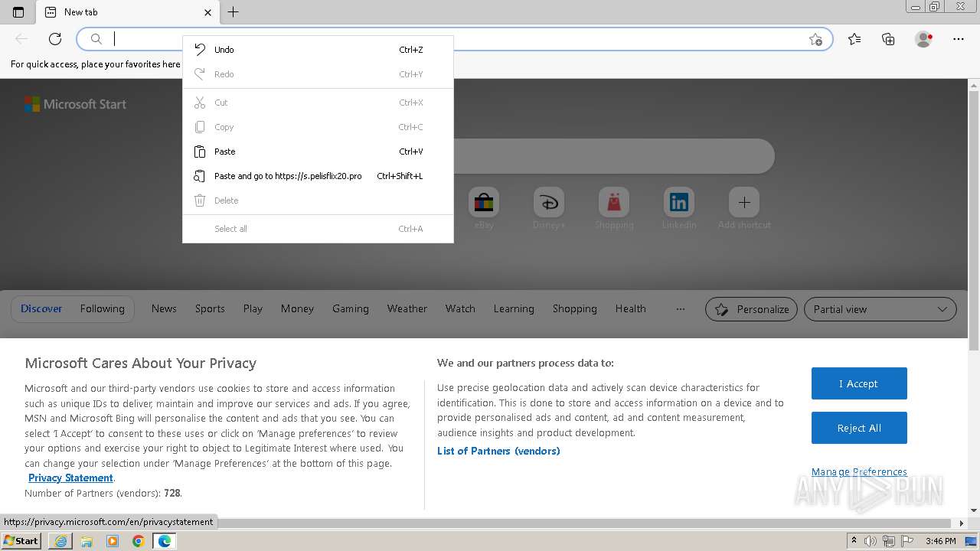Open Internet Explorer from the taskbar
This screenshot has height=551, width=980.
click(x=60, y=541)
